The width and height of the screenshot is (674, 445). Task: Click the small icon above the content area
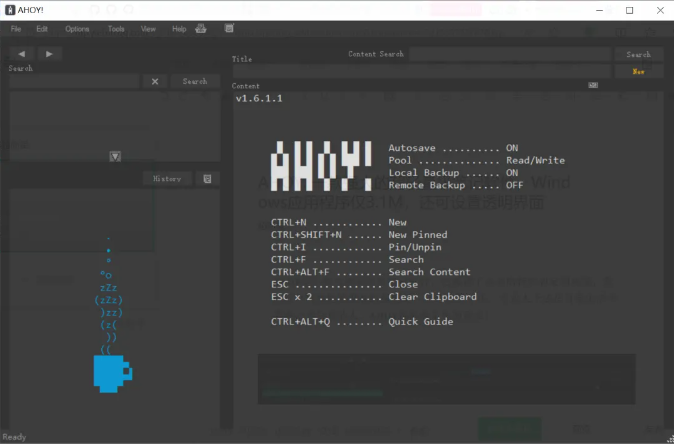coord(593,85)
